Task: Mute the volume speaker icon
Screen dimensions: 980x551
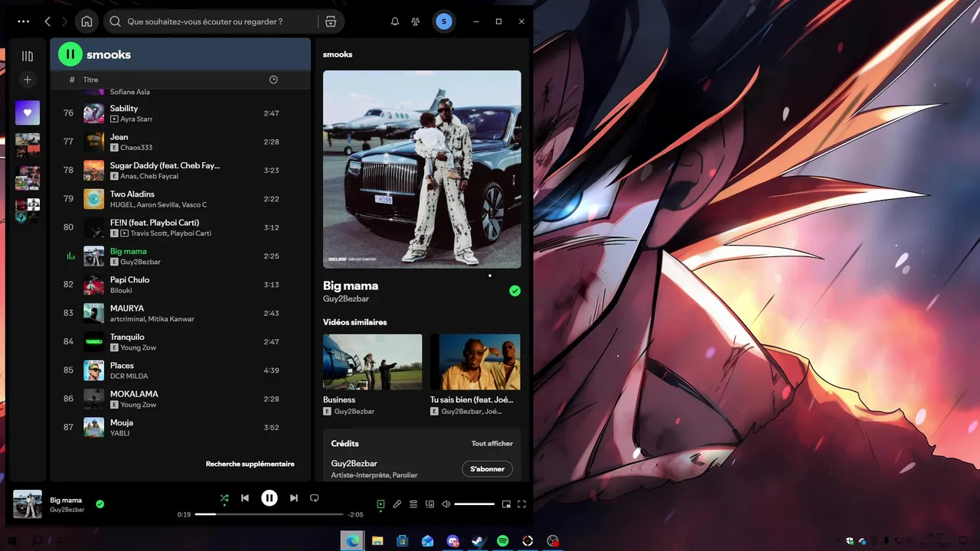Action: pos(446,504)
